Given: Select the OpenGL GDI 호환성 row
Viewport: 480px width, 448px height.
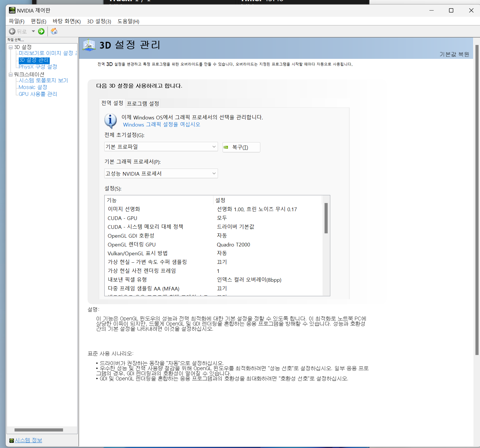Looking at the screenshot, I should coord(214,236).
